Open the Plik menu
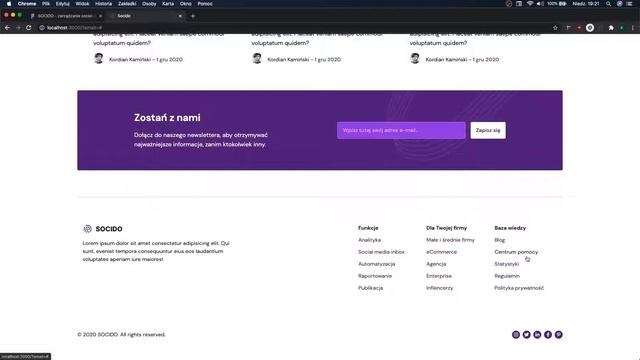The width and height of the screenshot is (640, 360). pos(46,4)
